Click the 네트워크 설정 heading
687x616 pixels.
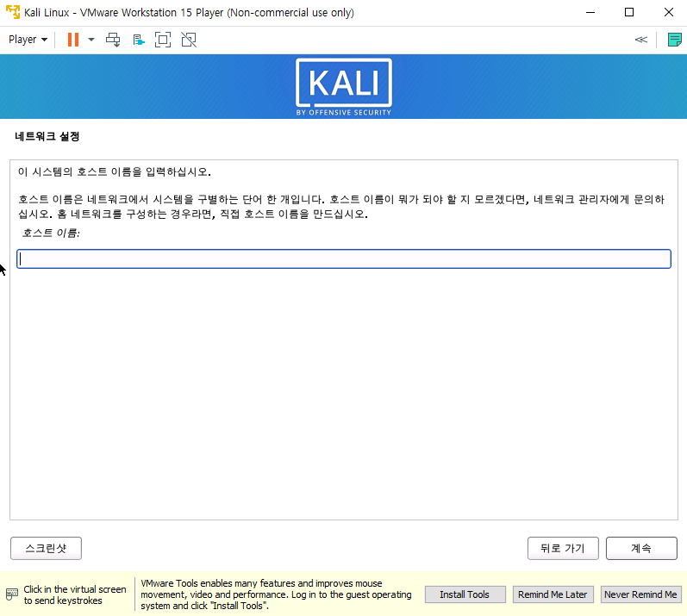(x=47, y=136)
